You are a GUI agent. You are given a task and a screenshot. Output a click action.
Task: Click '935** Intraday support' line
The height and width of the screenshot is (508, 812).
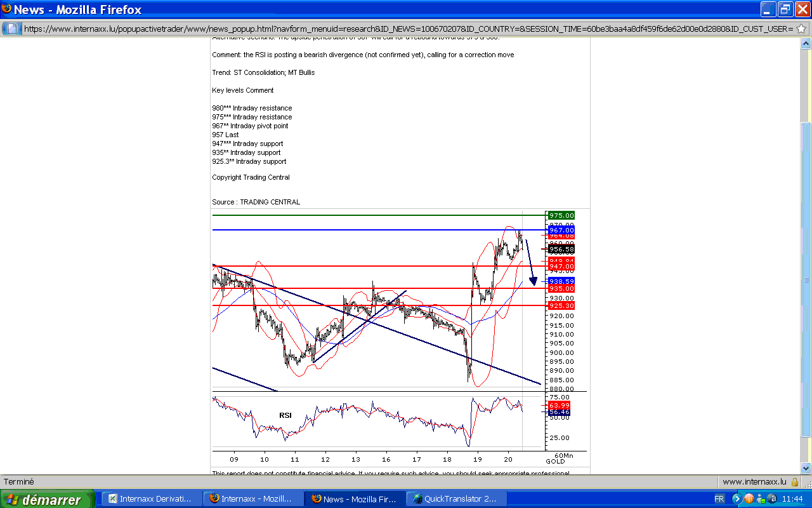246,152
